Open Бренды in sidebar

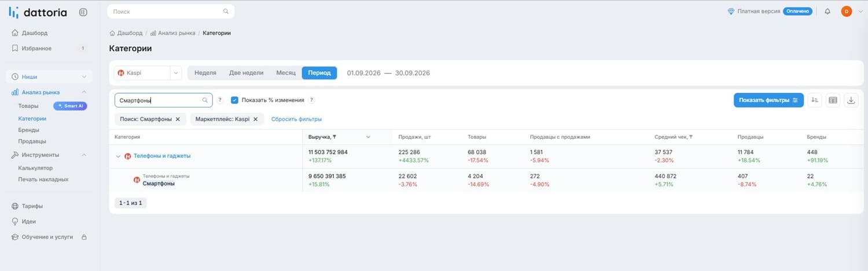29,130
